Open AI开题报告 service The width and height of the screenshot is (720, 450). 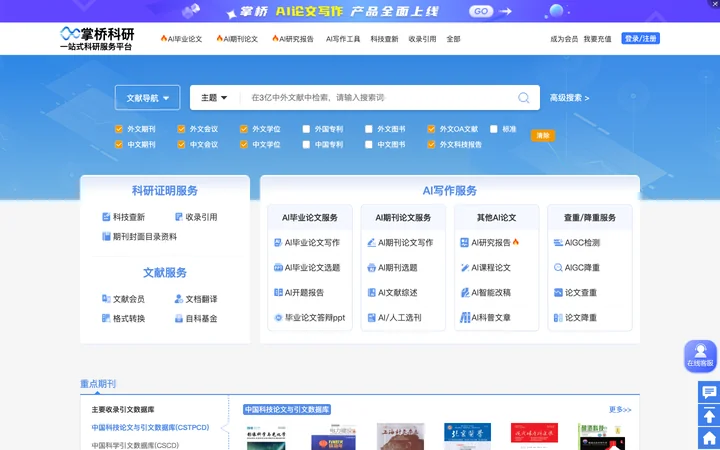pyautogui.click(x=299, y=292)
